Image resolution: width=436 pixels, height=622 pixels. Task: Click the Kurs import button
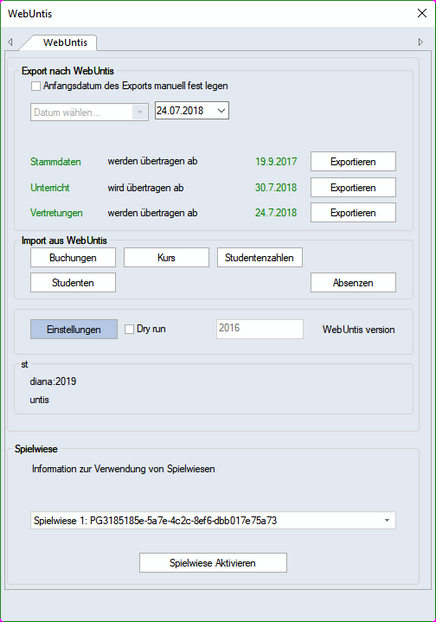(x=166, y=257)
